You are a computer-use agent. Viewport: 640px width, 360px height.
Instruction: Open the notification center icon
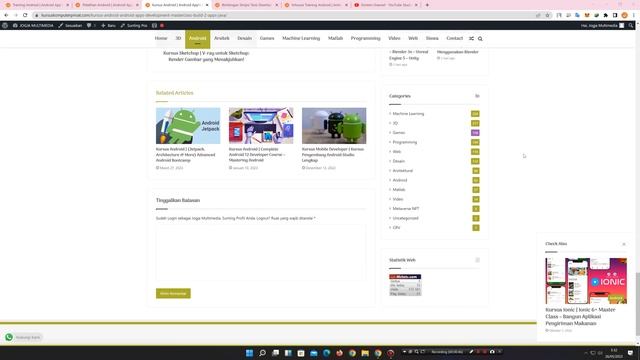tap(630, 353)
